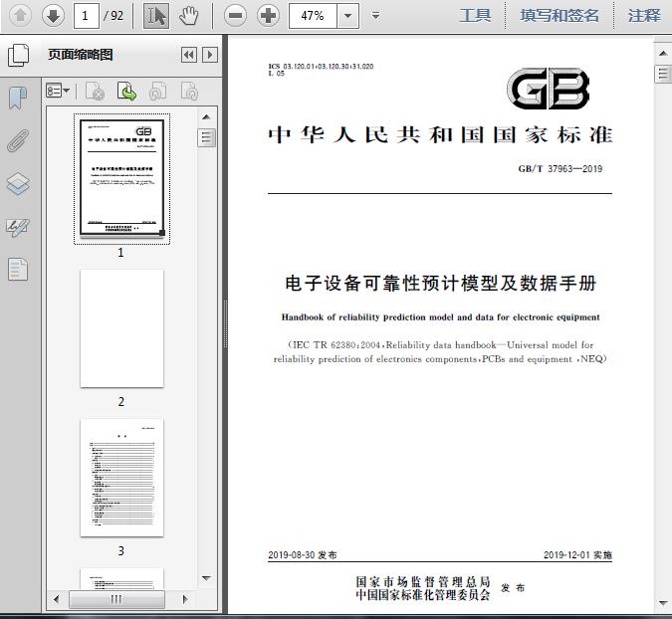Open zoom percentage dropdown arrow
The height and width of the screenshot is (619, 672).
[x=347, y=16]
